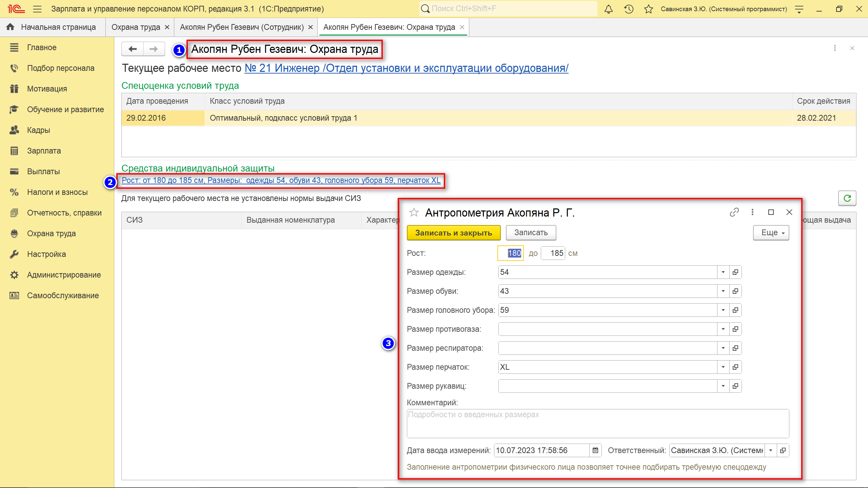This screenshot has height=488, width=868.
Task: Click the Комментарий text field
Action: tap(597, 423)
